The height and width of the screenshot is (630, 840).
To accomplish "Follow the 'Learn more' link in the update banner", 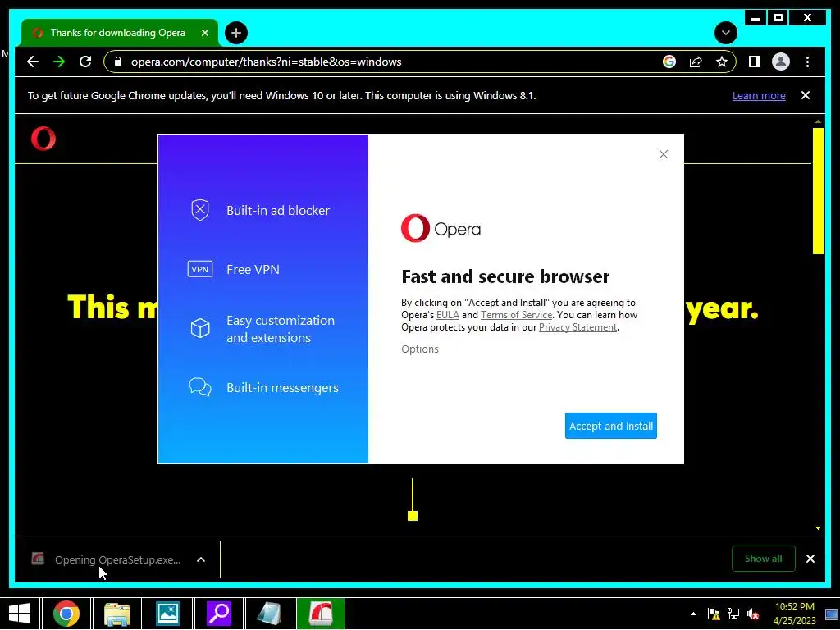I will [x=759, y=95].
